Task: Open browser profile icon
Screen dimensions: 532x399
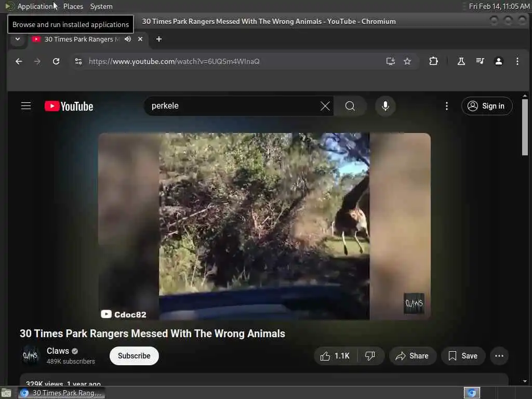Action: point(498,61)
